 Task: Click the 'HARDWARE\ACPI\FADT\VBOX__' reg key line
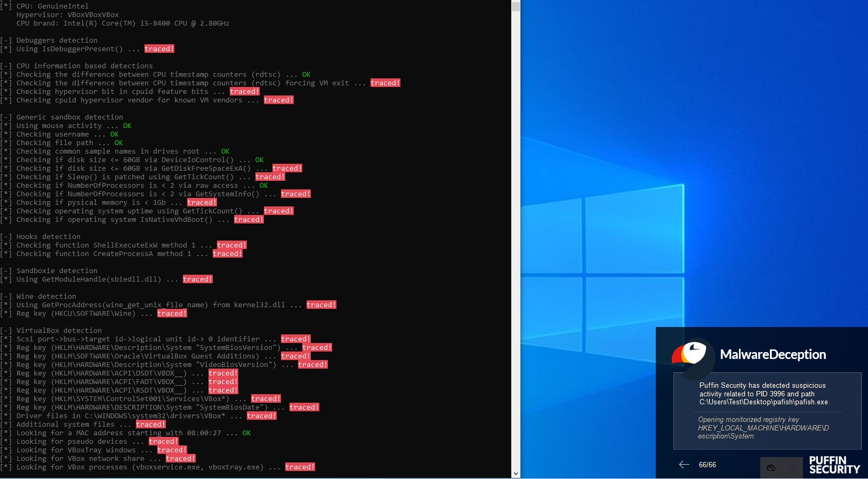point(119,382)
